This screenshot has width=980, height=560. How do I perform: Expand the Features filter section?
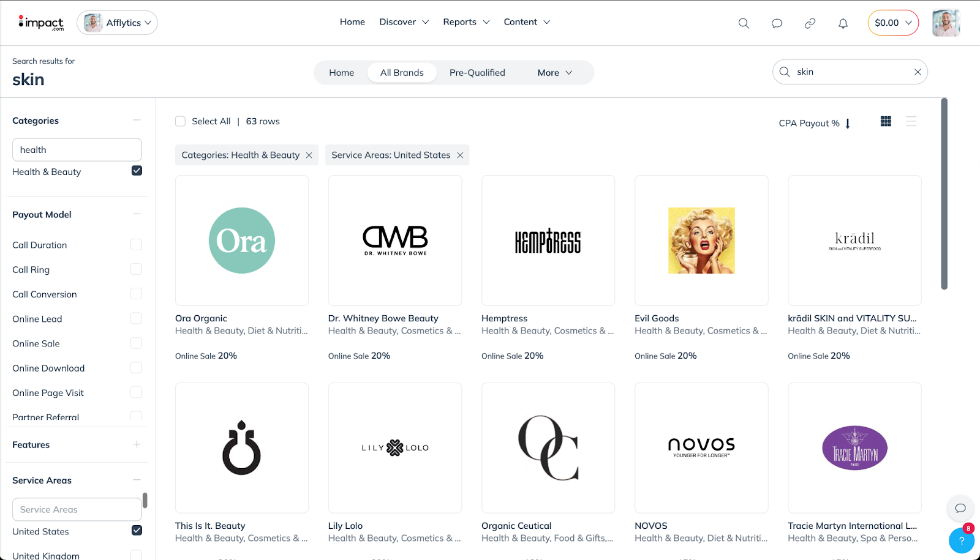(137, 444)
